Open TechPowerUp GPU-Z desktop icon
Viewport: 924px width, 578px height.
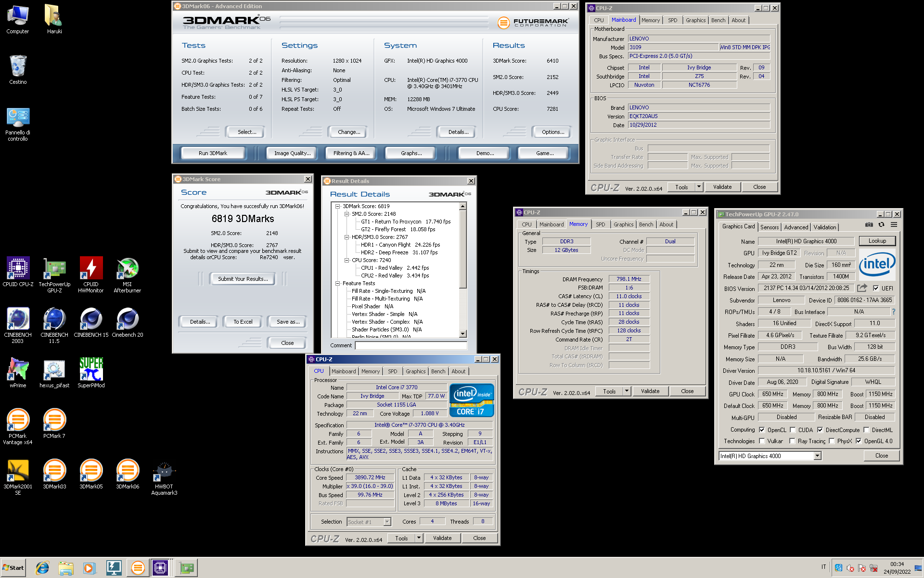[54, 276]
